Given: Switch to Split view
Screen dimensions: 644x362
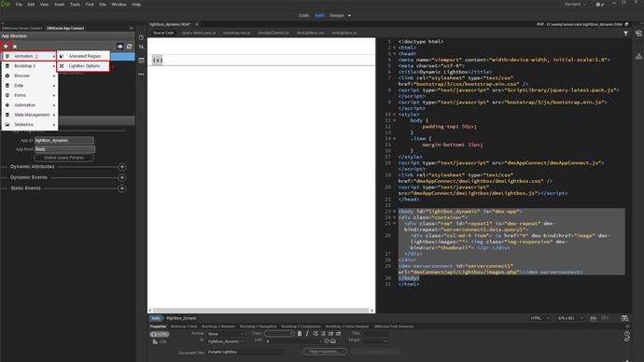Looking at the screenshot, I should pyautogui.click(x=319, y=16).
